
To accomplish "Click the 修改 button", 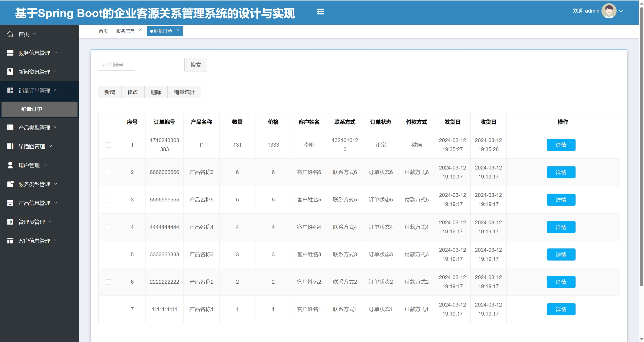I will tap(133, 92).
